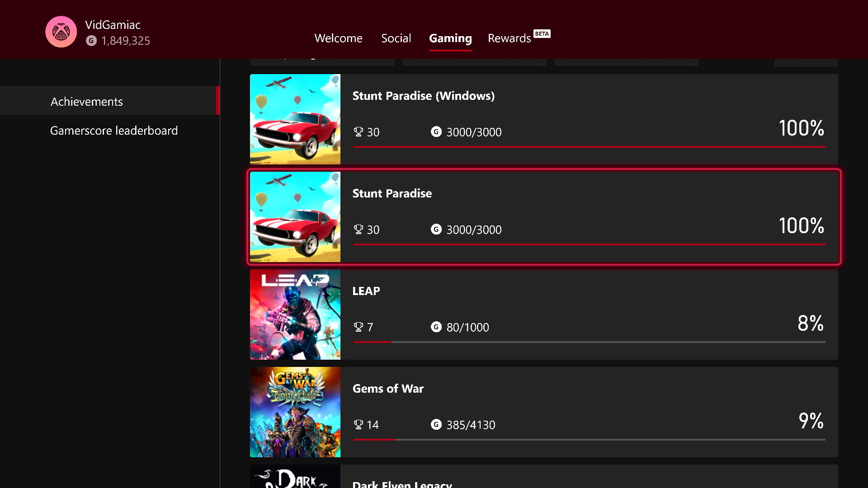Click the trophy icon on Stunt Paradise (Windows)
The image size is (868, 488).
tap(358, 131)
